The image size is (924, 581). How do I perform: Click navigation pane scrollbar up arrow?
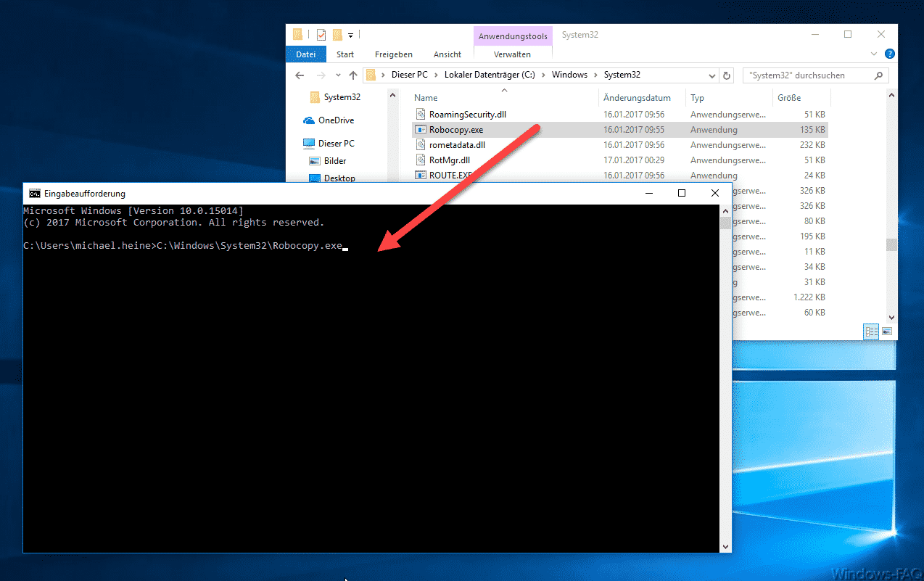click(392, 94)
